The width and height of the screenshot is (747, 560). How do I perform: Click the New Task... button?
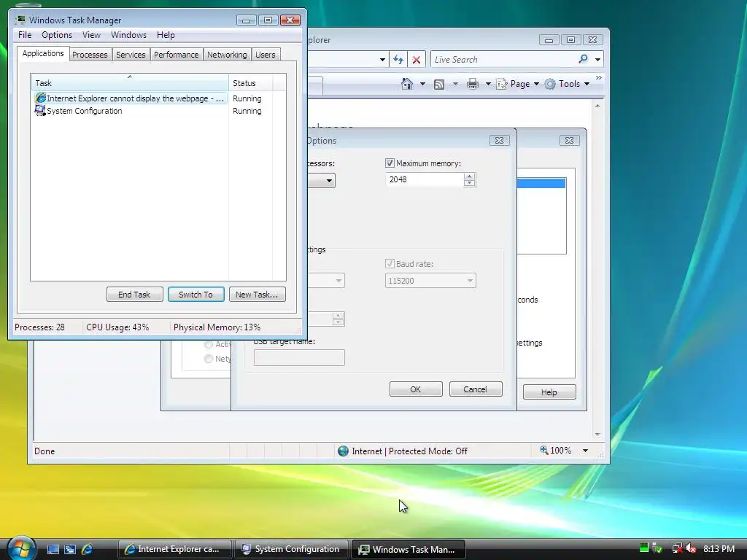pos(257,295)
